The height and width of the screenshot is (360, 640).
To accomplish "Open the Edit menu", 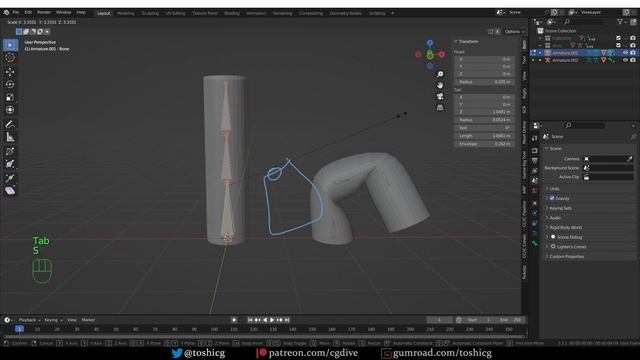I will (28, 13).
